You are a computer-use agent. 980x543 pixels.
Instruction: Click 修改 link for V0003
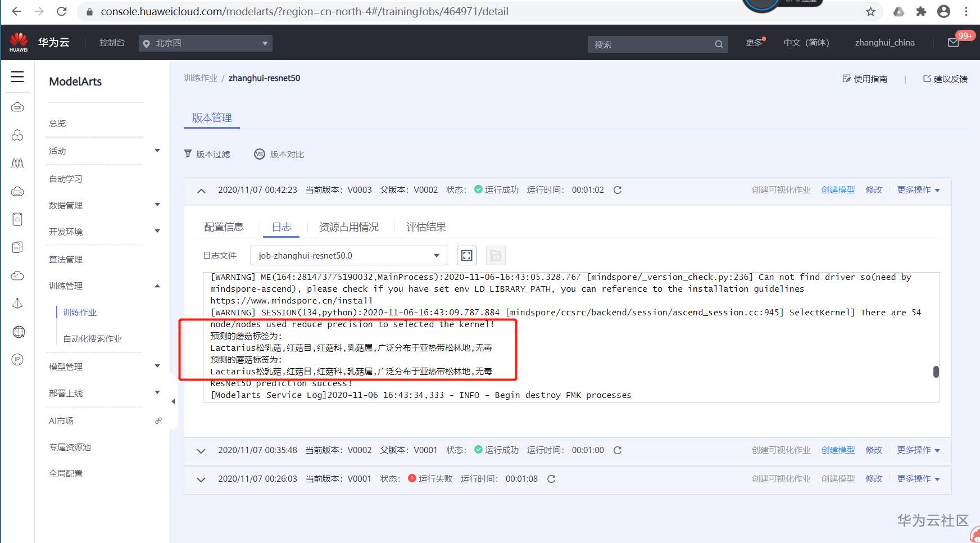[874, 190]
